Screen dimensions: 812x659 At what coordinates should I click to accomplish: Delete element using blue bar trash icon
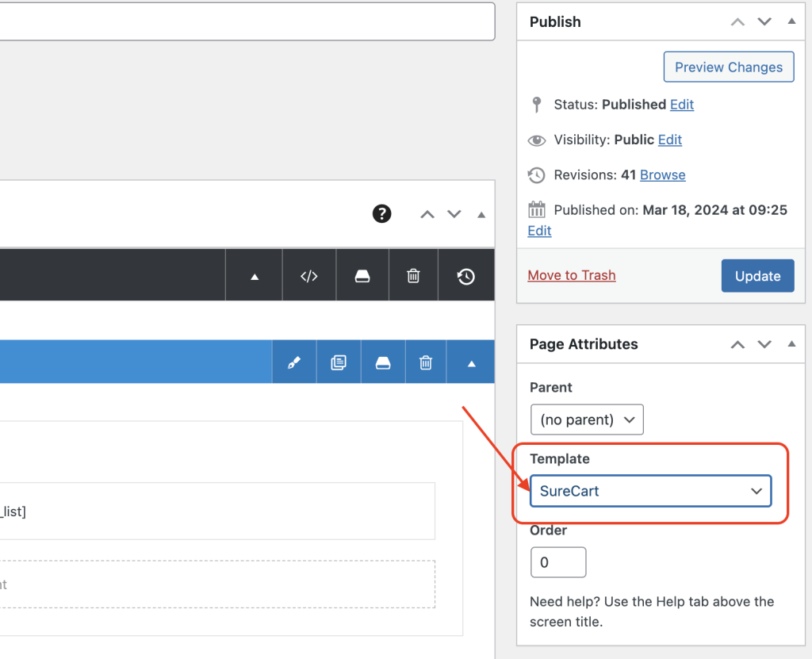click(426, 363)
